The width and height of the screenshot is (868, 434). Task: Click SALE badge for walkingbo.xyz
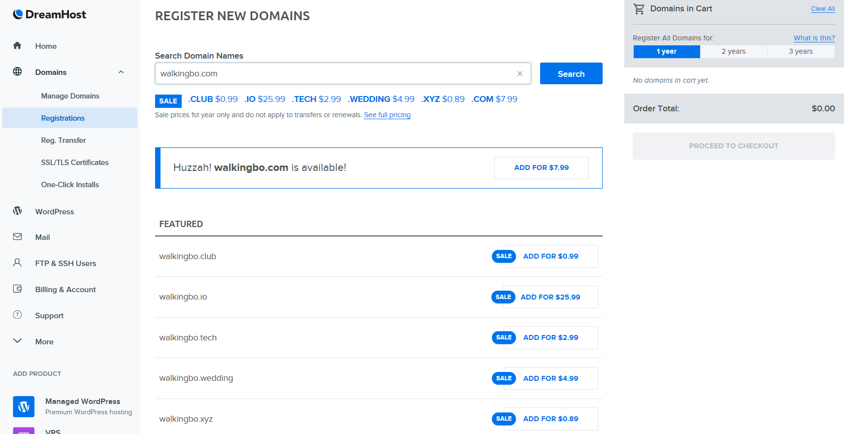[504, 419]
